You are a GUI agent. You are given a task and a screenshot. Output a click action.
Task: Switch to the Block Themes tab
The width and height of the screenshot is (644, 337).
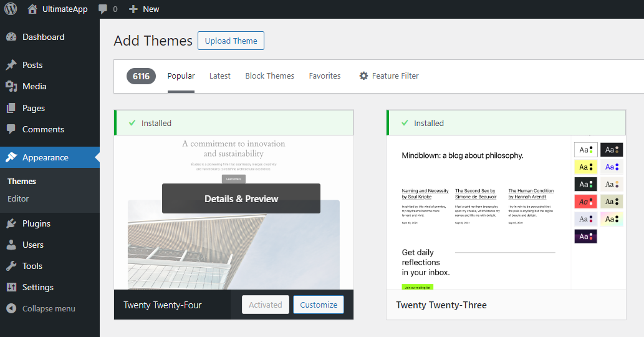(x=270, y=76)
